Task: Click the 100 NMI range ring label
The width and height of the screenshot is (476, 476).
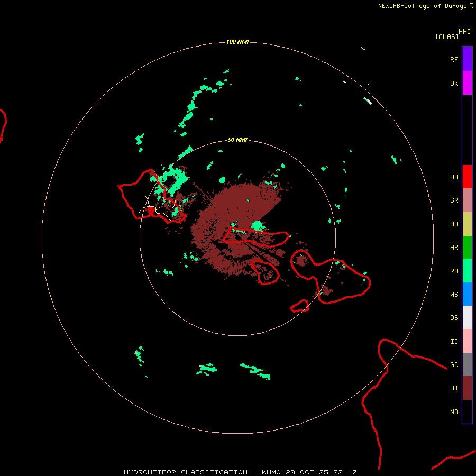Action: point(237,42)
